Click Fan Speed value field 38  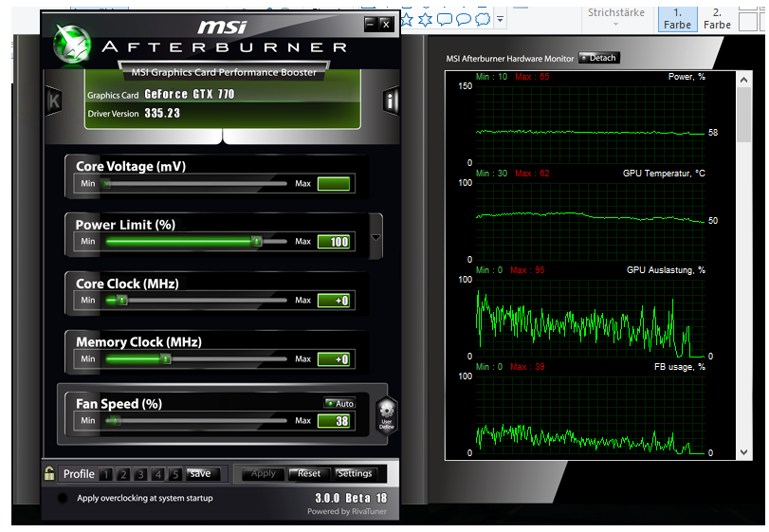tap(334, 421)
